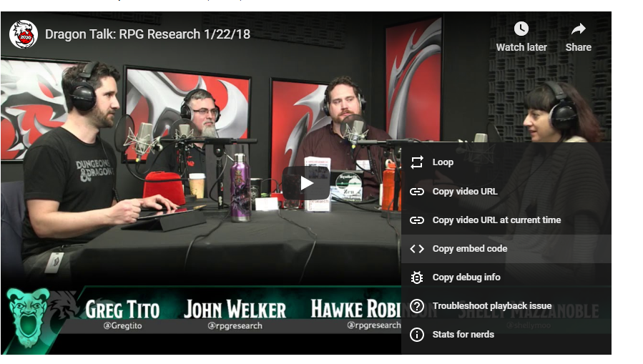Viewport: 643px width, 364px height.
Task: Choose Copy video URL menu entry
Action: (506, 192)
